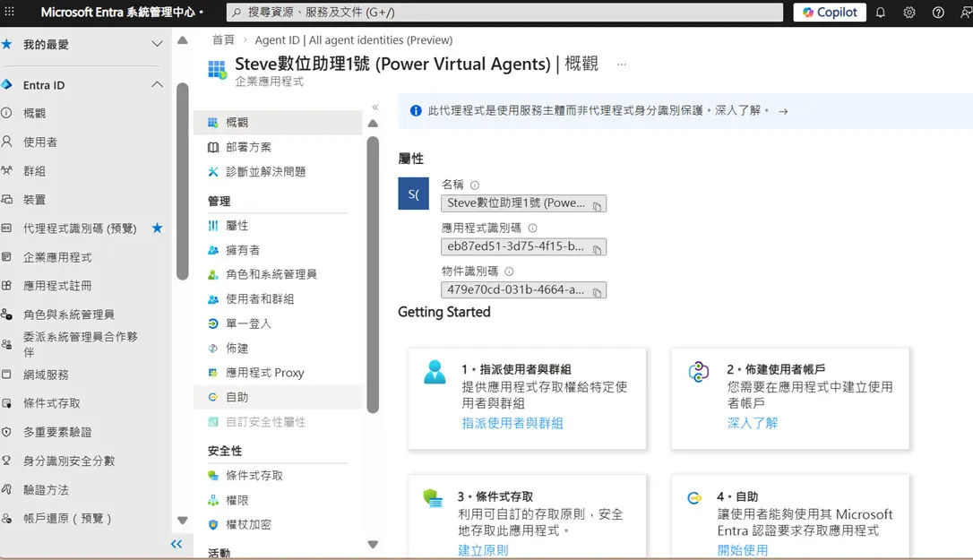Open settings gear icon
This screenshot has width=973, height=560.
(x=909, y=13)
